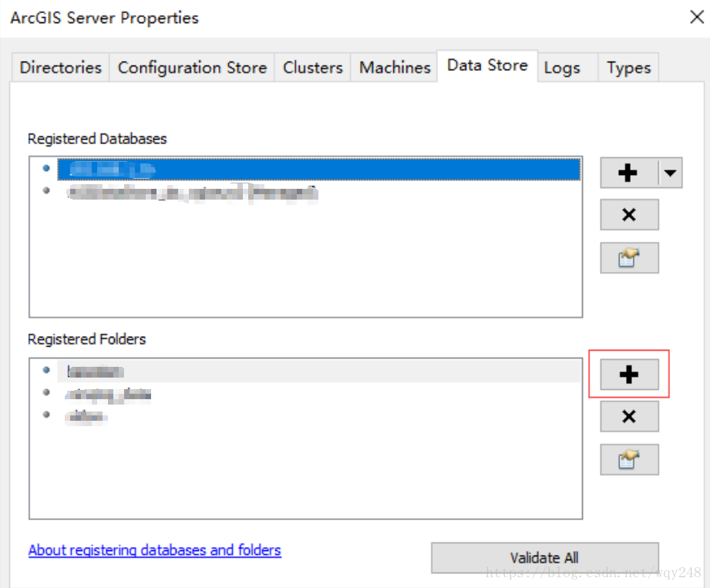Remove the selected registered database
This screenshot has width=710, height=588.
click(x=629, y=214)
